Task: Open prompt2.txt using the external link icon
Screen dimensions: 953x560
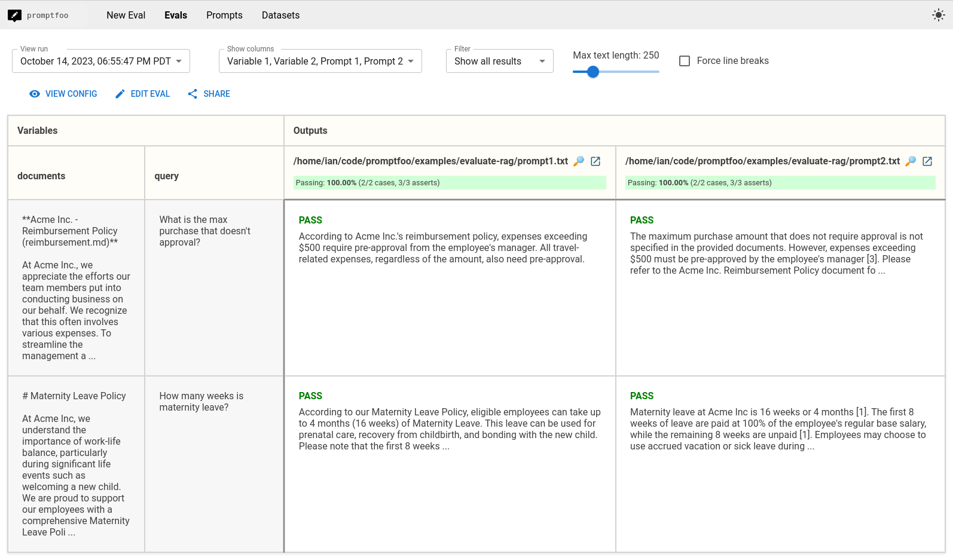Action: pyautogui.click(x=927, y=161)
